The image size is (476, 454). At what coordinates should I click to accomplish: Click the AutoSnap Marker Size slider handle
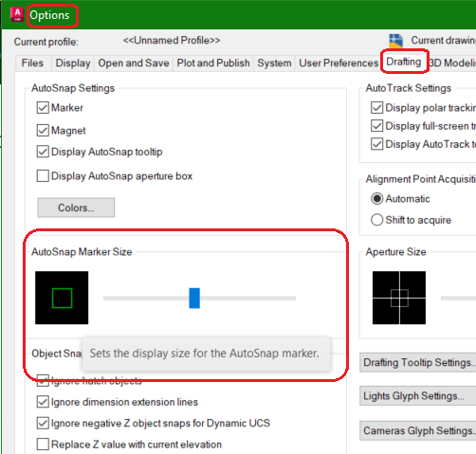click(194, 298)
